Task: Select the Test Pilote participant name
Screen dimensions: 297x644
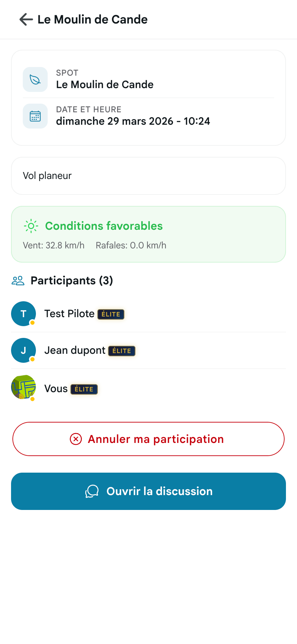Action: tap(69, 314)
